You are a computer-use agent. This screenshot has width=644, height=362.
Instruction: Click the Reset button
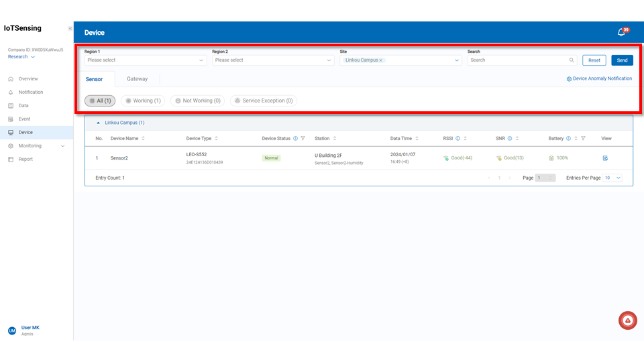[x=594, y=60]
